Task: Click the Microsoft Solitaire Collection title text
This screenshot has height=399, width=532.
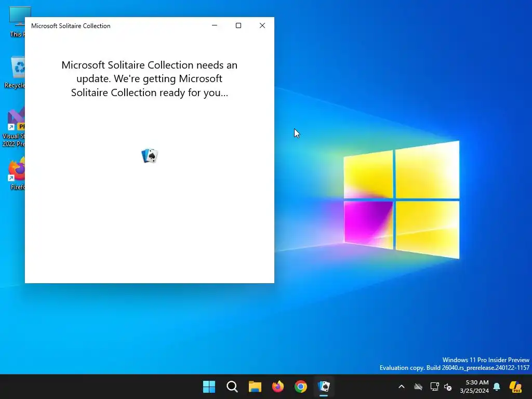Action: pos(71,26)
